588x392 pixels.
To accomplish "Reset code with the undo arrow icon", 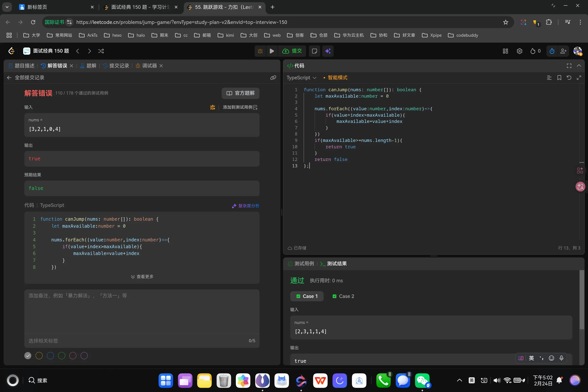I will (569, 78).
